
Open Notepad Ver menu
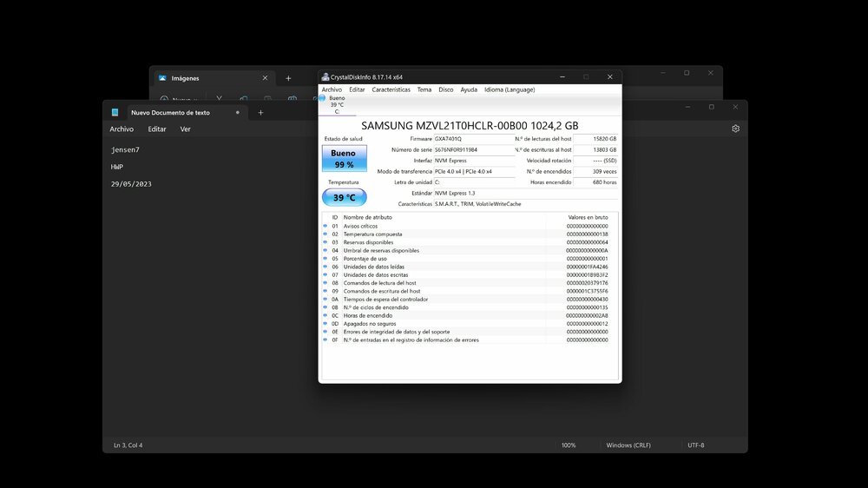[186, 129]
